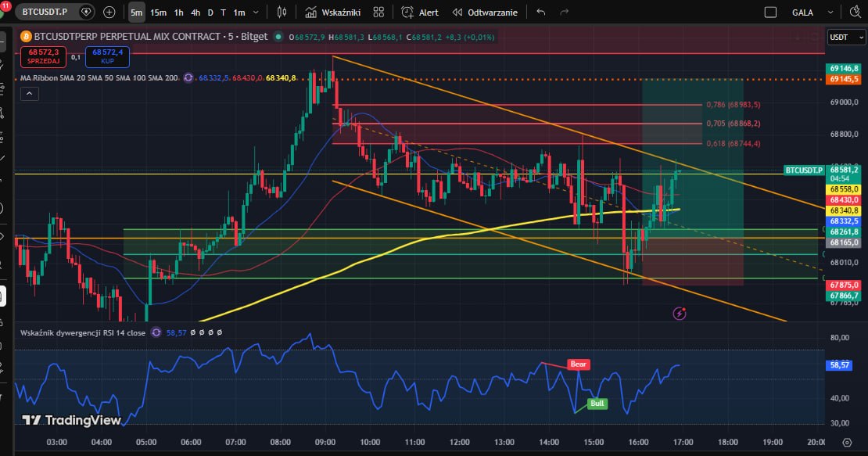Switch to the 4h timeframe
Viewport: 868px width, 456px height.
195,13
